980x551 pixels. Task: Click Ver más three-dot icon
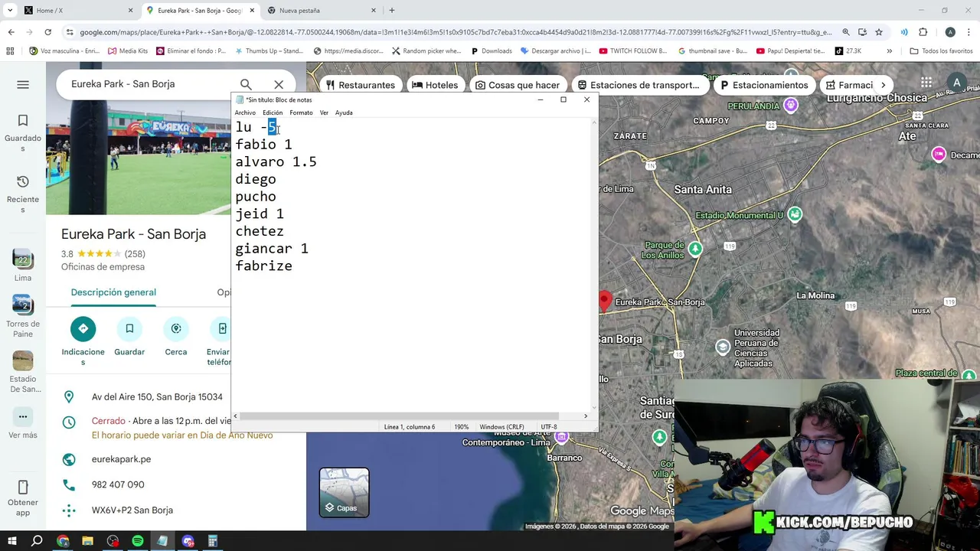point(23,417)
